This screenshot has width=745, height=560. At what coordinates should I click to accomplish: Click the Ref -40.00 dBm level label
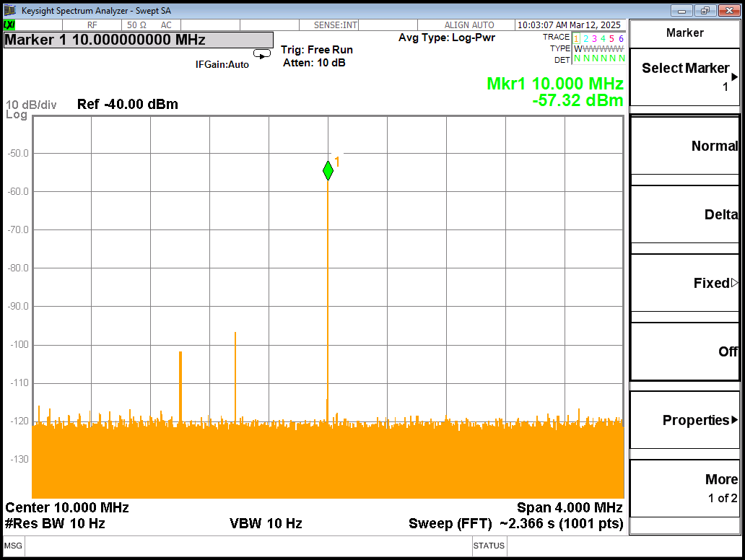[x=127, y=105]
